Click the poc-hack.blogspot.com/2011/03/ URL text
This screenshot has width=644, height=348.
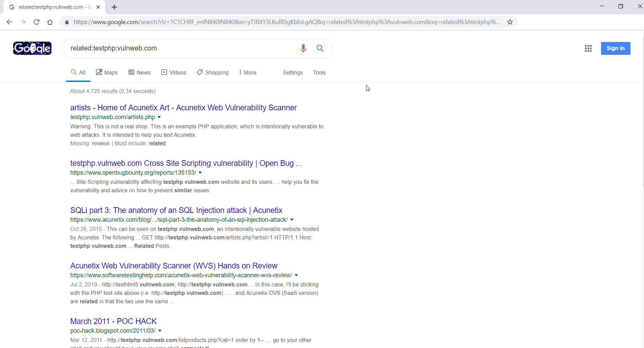[113, 331]
